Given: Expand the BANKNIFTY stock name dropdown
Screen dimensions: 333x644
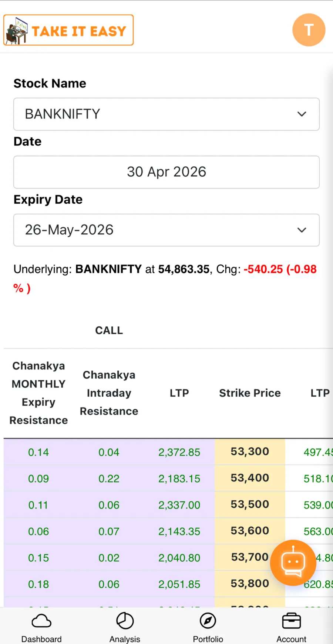Looking at the screenshot, I should [166, 114].
